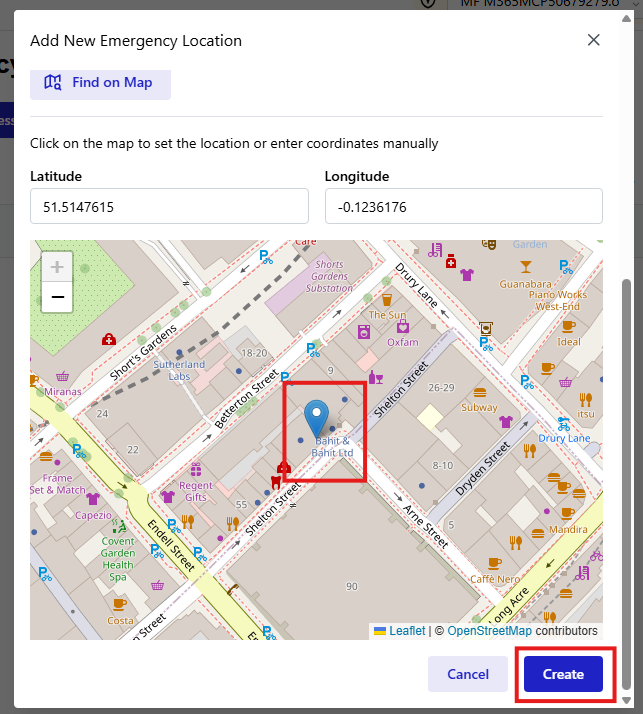Focus the Longitude input field
Viewport: 643px width, 714px height.
[x=463, y=207]
